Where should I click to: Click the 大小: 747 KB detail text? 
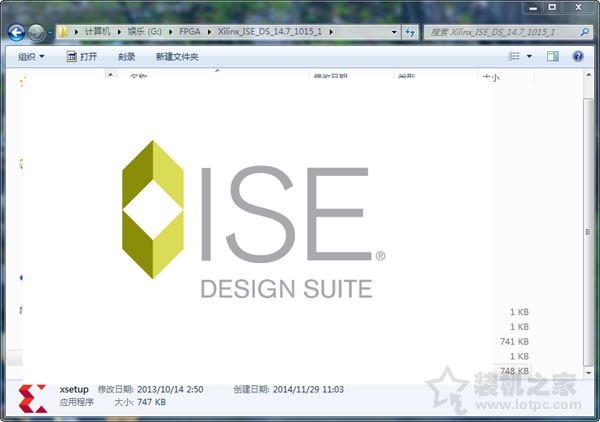click(x=140, y=402)
